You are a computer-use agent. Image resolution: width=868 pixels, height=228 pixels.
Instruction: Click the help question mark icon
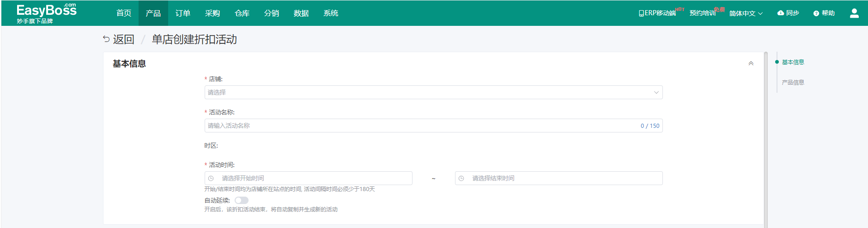(x=816, y=13)
